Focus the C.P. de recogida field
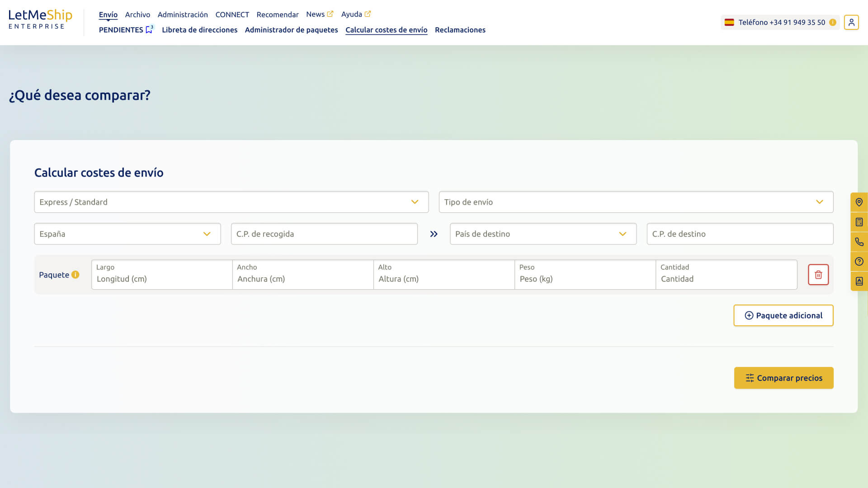Image resolution: width=868 pixels, height=488 pixels. tap(324, 234)
